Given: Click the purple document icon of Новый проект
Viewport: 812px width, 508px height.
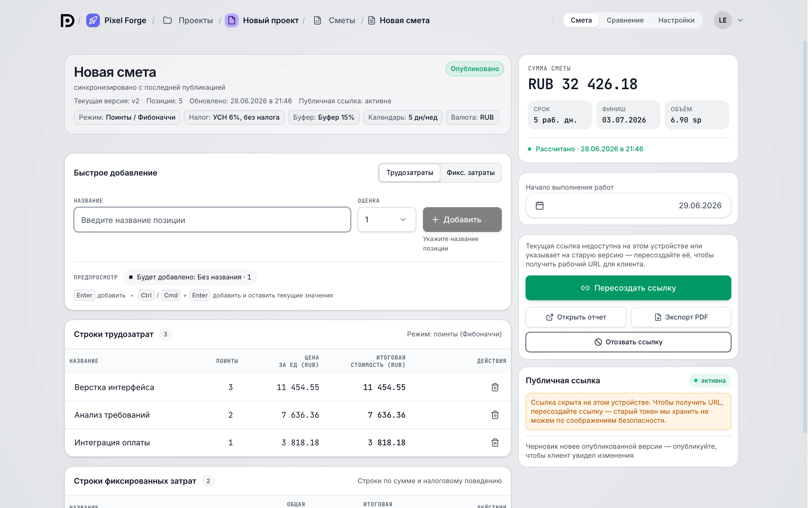Looking at the screenshot, I should coord(231,21).
